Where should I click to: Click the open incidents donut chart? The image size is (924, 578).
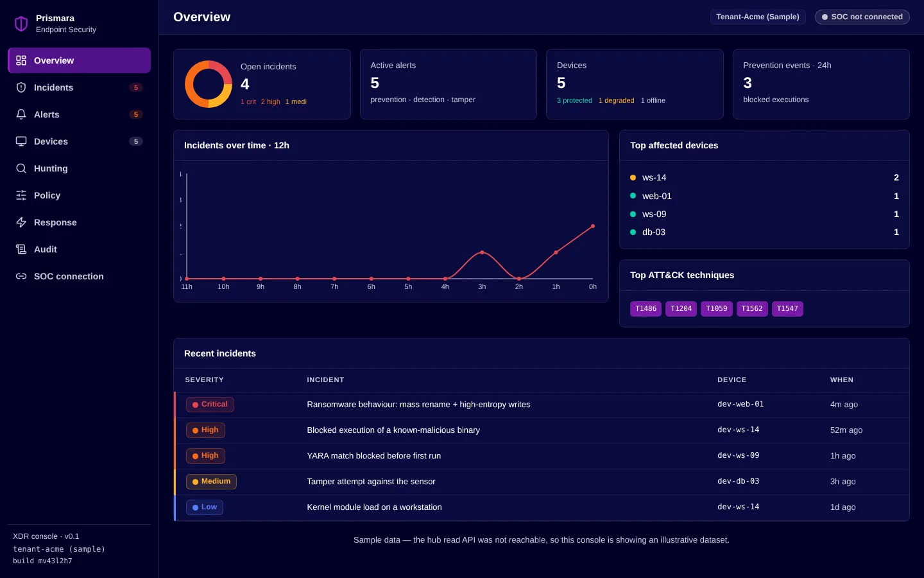point(209,84)
